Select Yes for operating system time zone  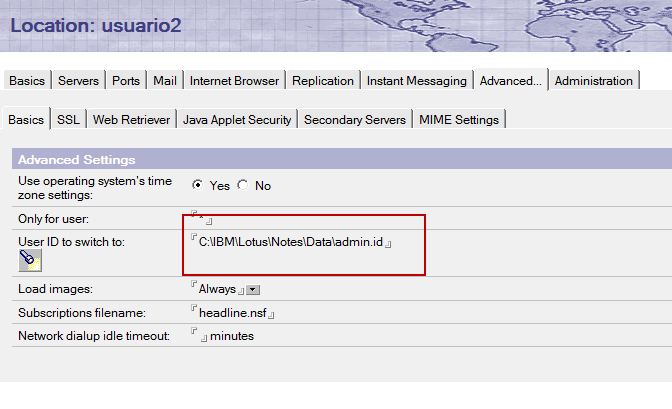tap(197, 185)
